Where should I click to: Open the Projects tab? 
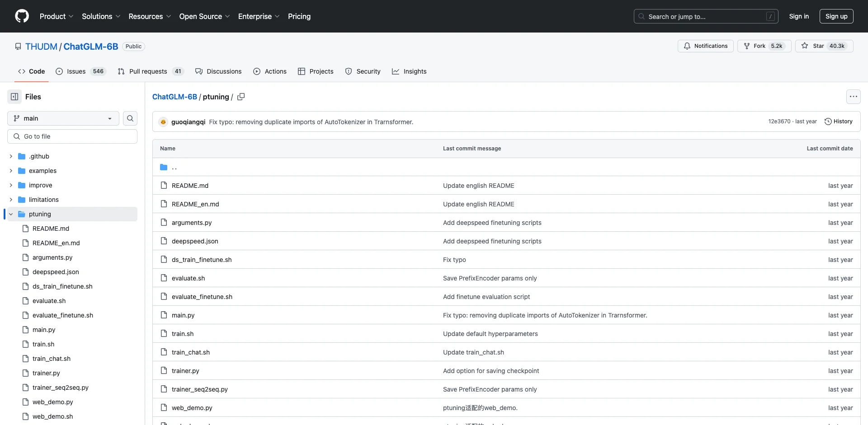316,71
